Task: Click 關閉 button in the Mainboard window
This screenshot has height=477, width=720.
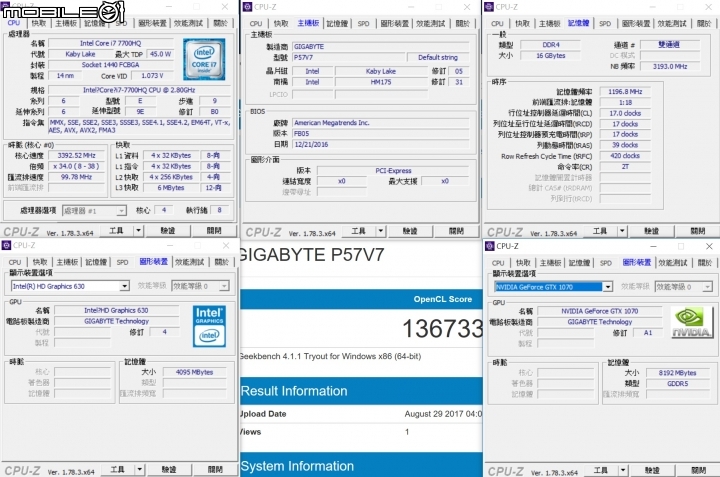Action: click(x=456, y=231)
